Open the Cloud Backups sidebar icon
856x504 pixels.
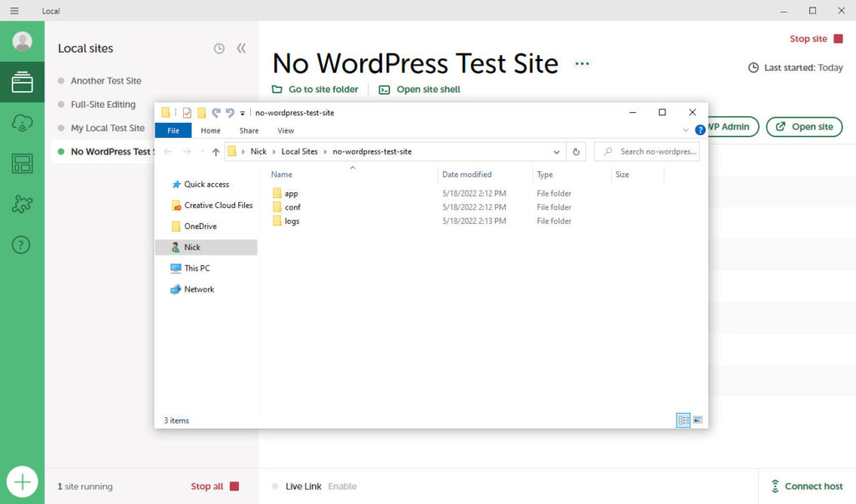click(22, 123)
